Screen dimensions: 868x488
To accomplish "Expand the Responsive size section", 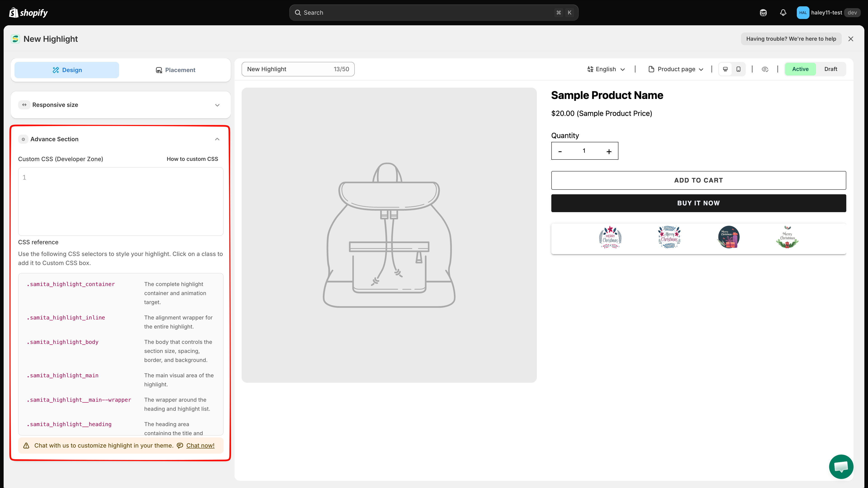I will 121,105.
